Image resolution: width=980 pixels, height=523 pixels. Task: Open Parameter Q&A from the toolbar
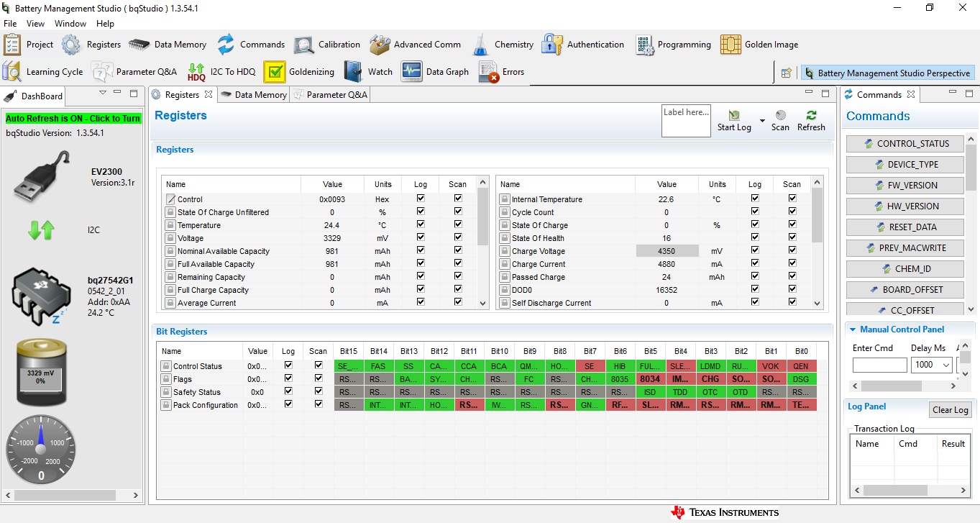tap(102, 72)
